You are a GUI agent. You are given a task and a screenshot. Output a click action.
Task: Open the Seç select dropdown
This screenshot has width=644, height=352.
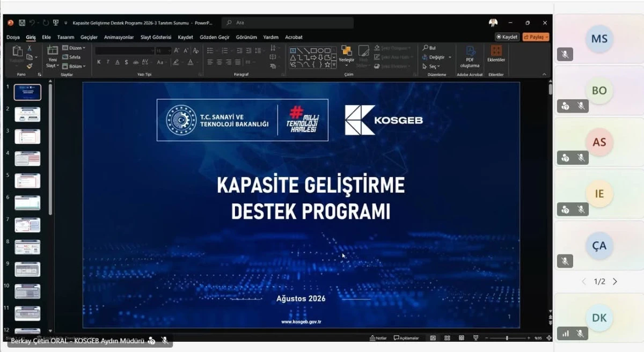pos(432,67)
